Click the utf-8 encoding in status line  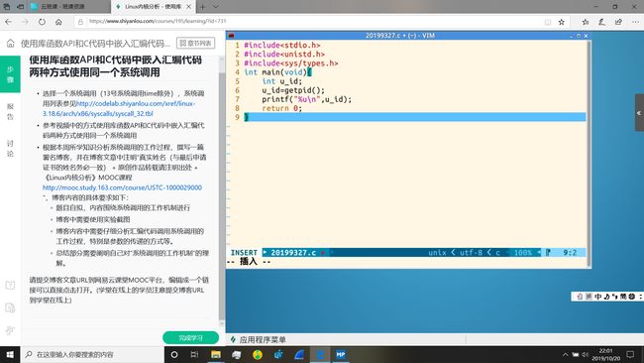point(471,253)
